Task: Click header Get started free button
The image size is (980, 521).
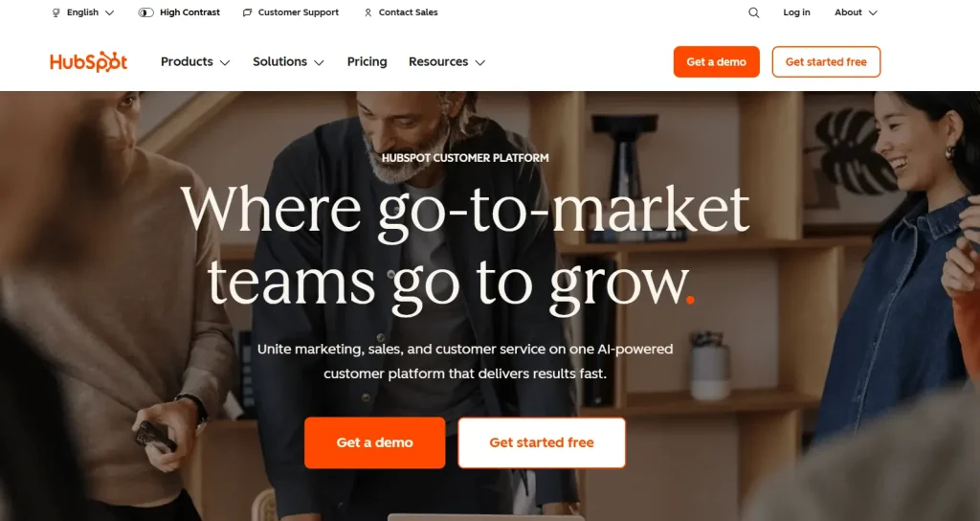Action: click(826, 62)
